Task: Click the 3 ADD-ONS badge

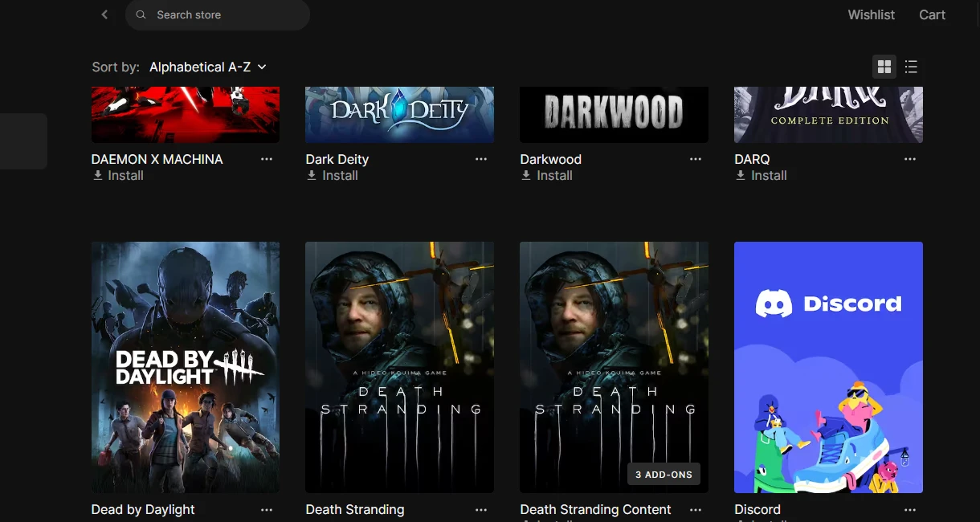Action: (x=664, y=475)
